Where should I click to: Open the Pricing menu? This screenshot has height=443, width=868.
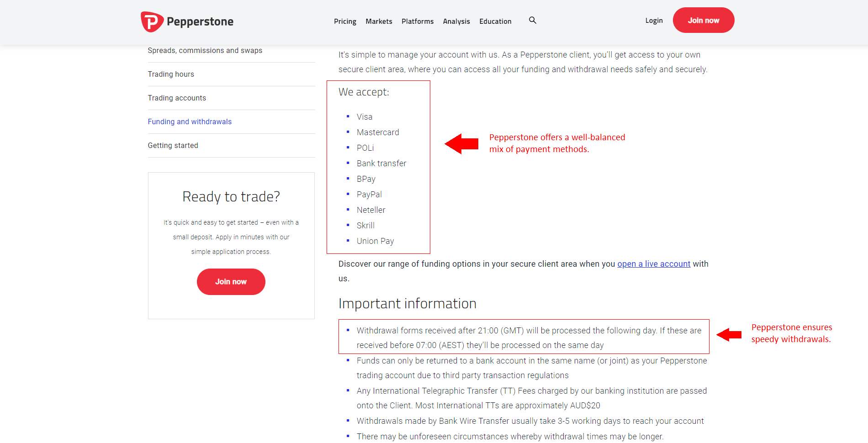tap(345, 21)
